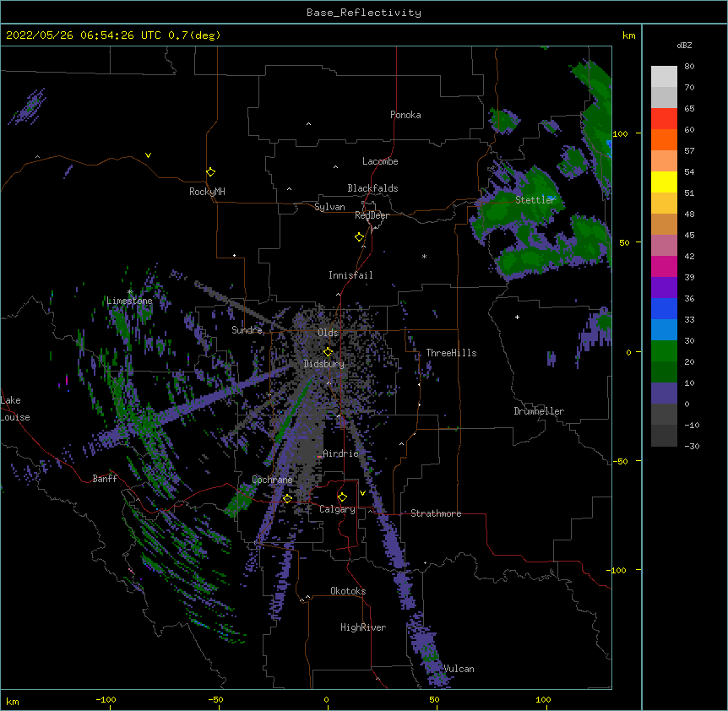Click the Ponoka city label
This screenshot has width=728, height=711.
[x=405, y=115]
